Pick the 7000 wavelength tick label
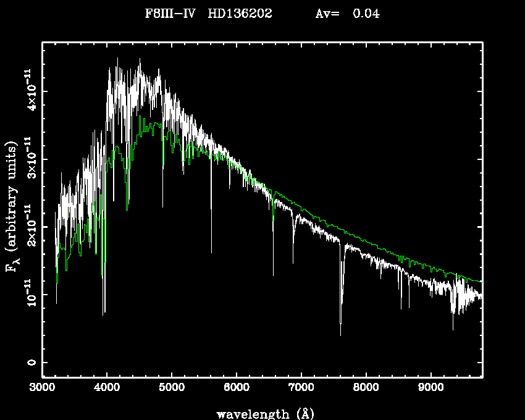The width and height of the screenshot is (525, 420). click(301, 388)
